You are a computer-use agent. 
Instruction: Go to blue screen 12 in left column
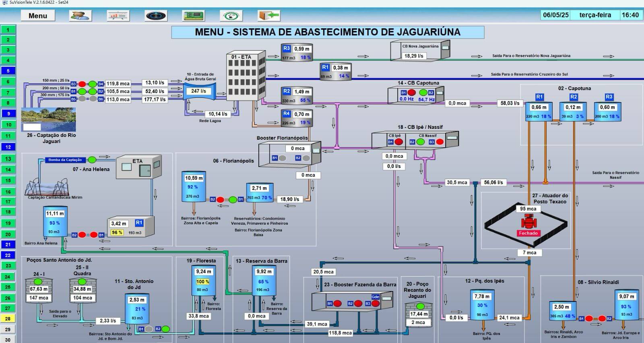click(x=8, y=147)
